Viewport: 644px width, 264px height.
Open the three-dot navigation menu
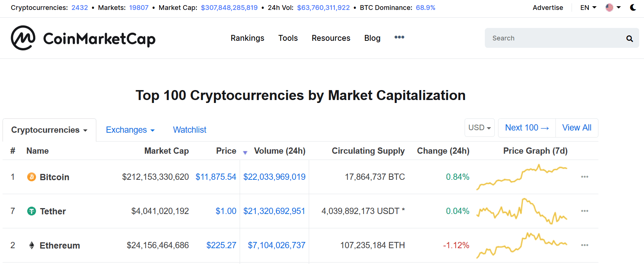(399, 37)
